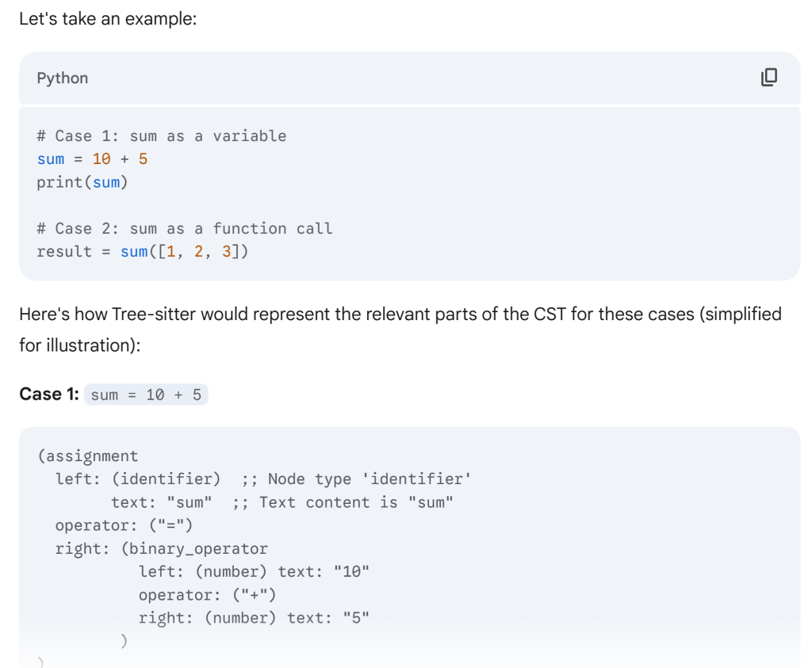Viewport: 812px width, 668px height.
Task: Click the print(sum) code line
Action: [x=82, y=182]
